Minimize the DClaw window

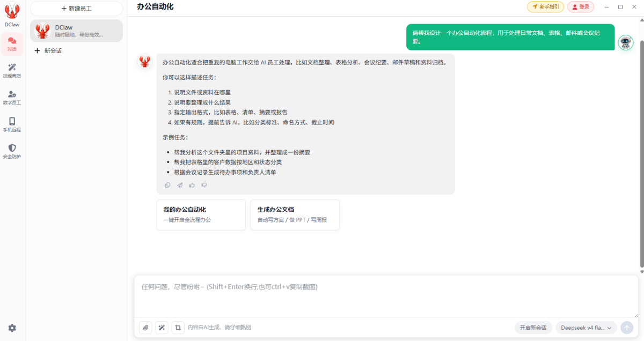click(x=607, y=7)
